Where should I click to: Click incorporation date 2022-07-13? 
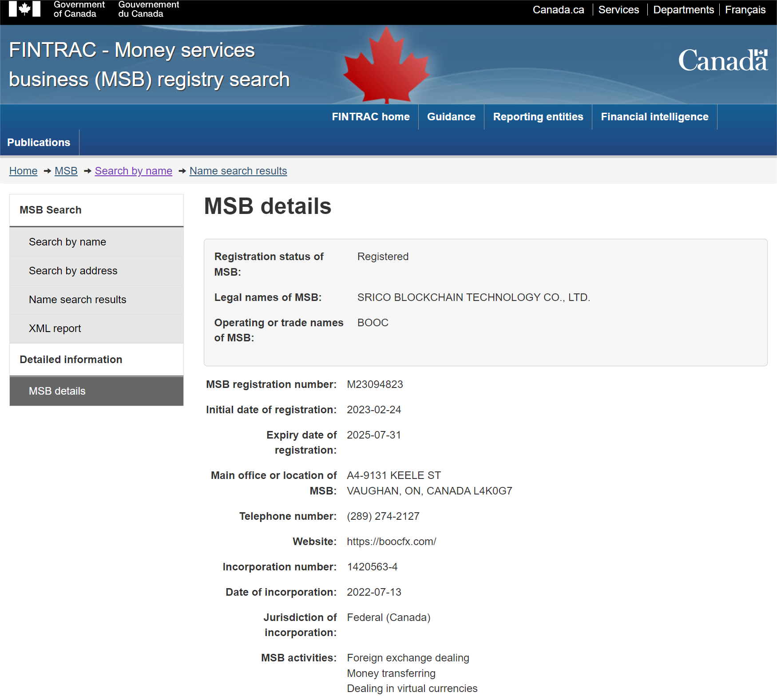tap(374, 592)
